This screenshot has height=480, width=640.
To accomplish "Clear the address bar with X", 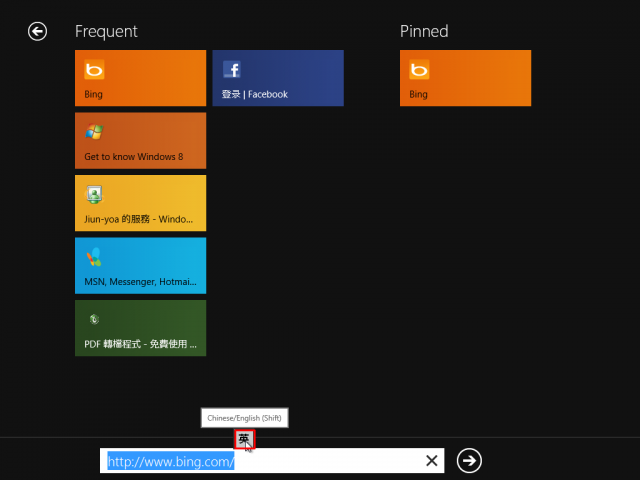I will (431, 461).
